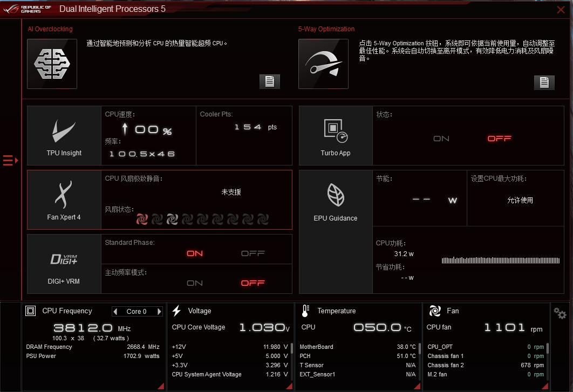Viewport: 573px width, 392px height.
Task: Click the CPU power consumption bar graph
Action: pyautogui.click(x=500, y=260)
